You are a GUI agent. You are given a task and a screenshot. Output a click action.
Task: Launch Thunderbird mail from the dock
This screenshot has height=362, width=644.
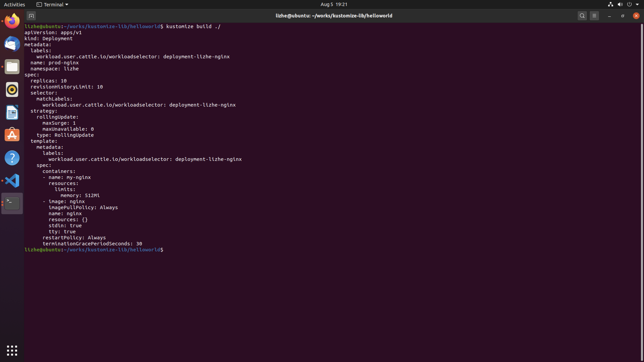point(12,44)
